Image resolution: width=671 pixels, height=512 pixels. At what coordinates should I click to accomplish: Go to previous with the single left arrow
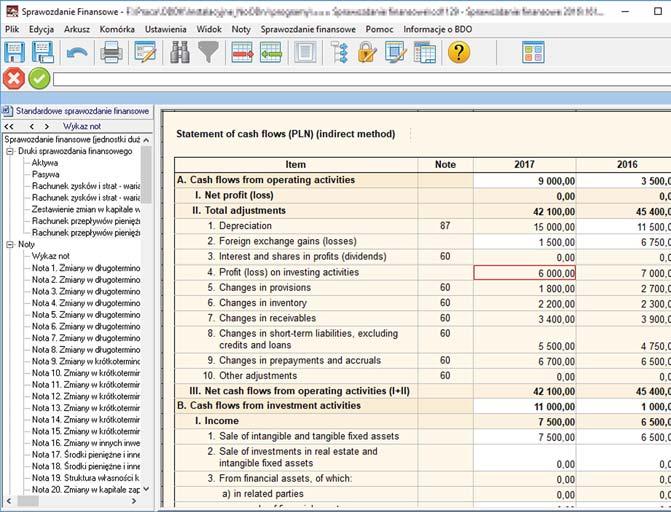(32, 126)
